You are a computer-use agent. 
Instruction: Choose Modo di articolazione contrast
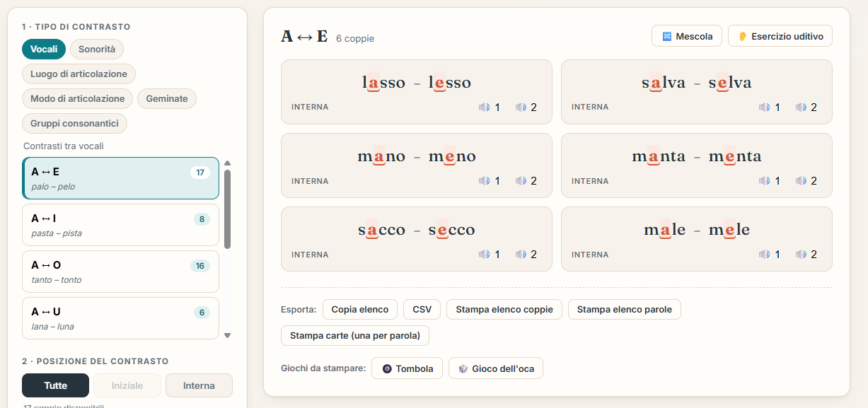pyautogui.click(x=78, y=98)
